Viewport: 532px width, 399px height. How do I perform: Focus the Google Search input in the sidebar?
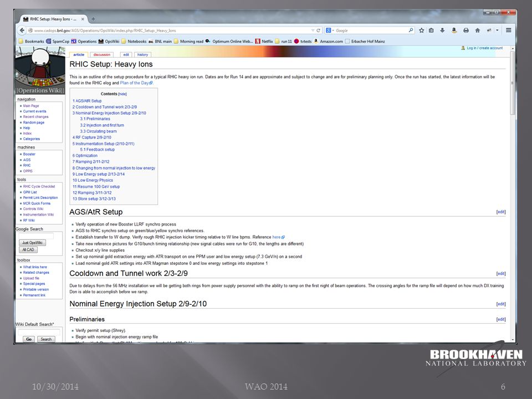[36, 236]
